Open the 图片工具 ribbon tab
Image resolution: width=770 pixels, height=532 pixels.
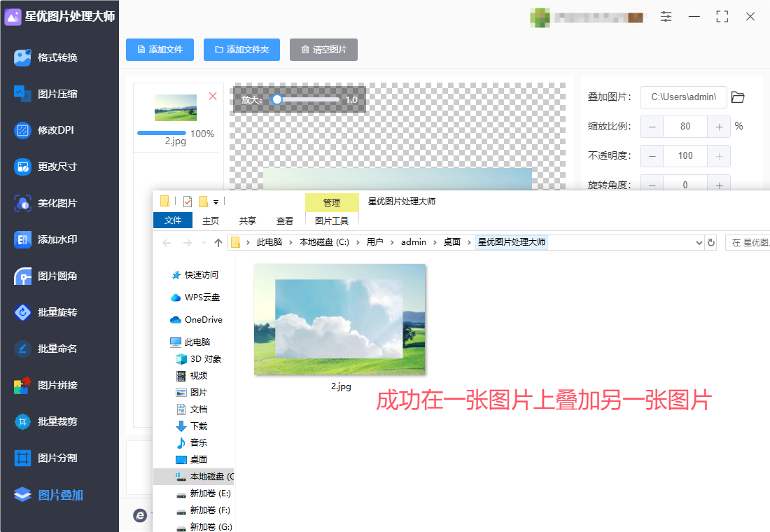coord(332,221)
